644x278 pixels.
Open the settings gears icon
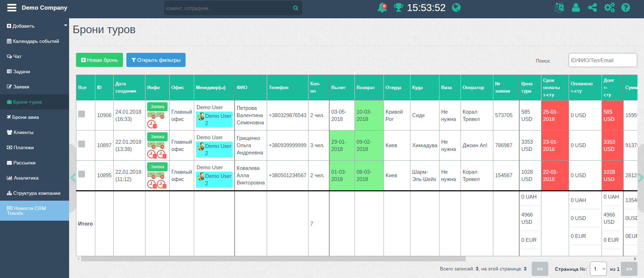[x=609, y=8]
